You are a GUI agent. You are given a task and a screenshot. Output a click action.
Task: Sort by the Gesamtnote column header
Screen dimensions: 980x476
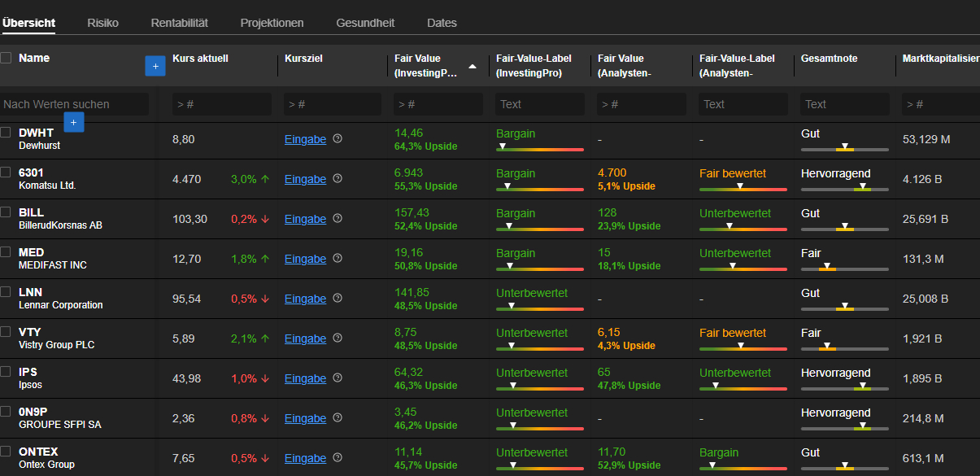(829, 59)
